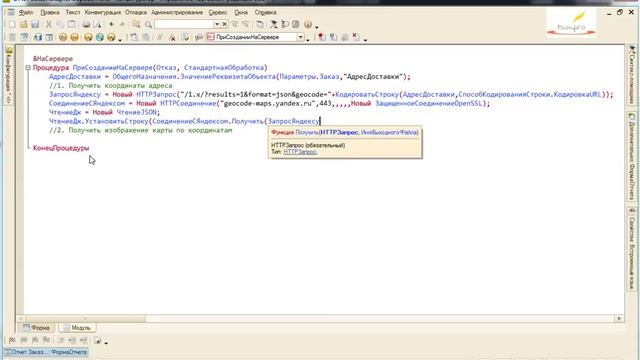This screenshot has width=640, height=360.
Task: Open the Синтакс-помощник side panel
Action: click(x=632, y=75)
